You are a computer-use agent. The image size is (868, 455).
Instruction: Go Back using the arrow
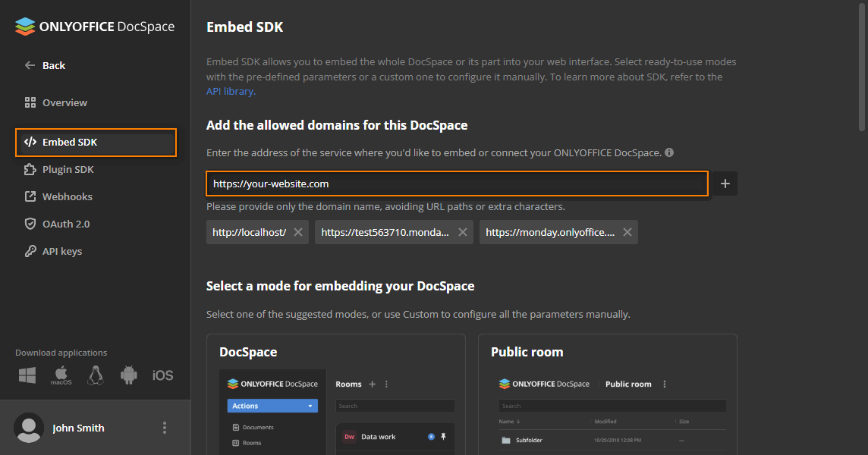pyautogui.click(x=30, y=65)
